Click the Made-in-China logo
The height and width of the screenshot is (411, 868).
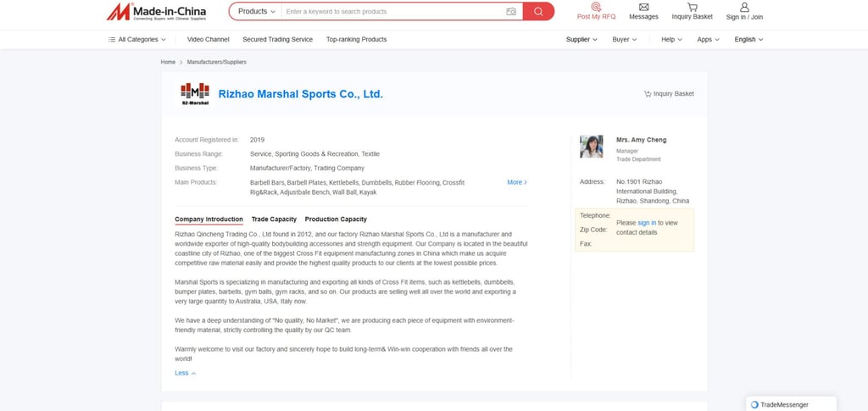click(156, 12)
